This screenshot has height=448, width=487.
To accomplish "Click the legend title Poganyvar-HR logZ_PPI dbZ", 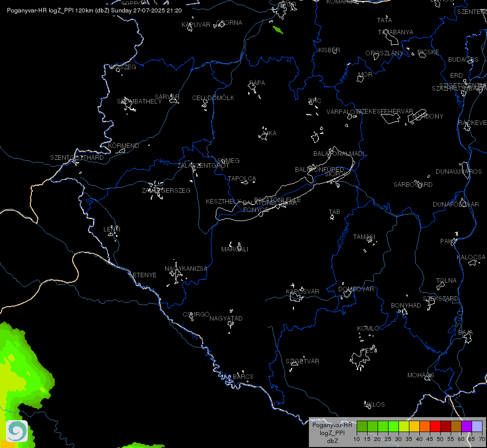I will (332, 433).
